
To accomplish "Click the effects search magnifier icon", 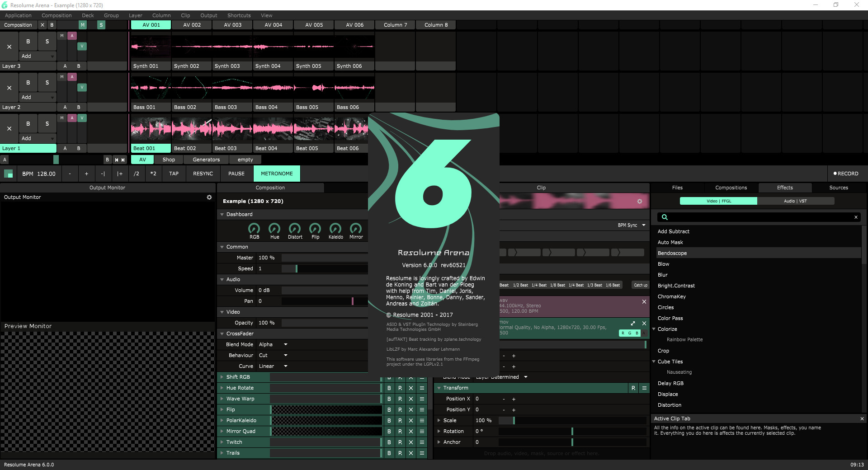I will [665, 217].
